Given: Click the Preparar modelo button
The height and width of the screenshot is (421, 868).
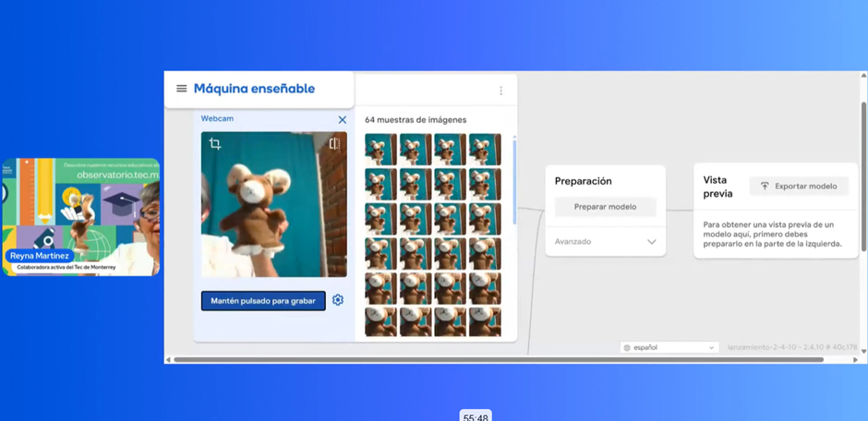Looking at the screenshot, I should [x=605, y=207].
